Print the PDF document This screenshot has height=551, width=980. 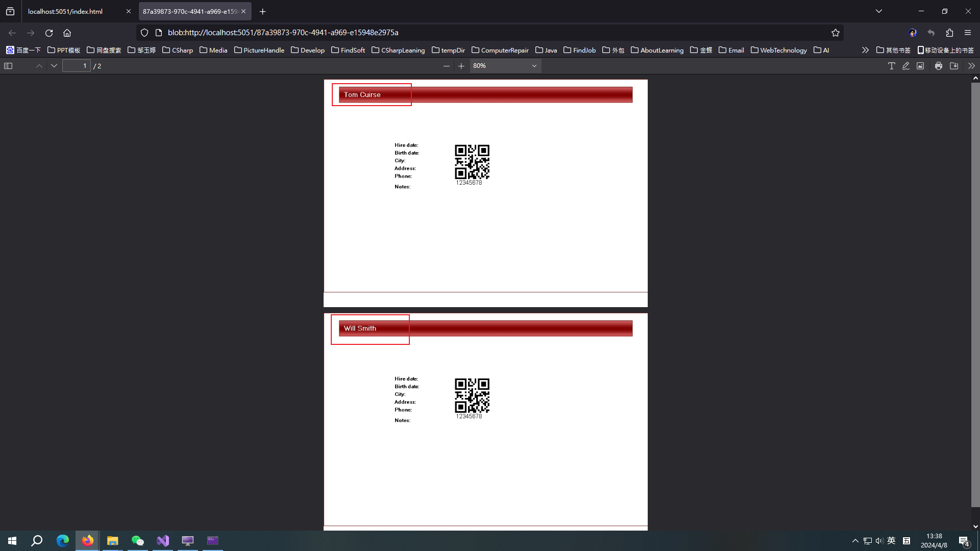tap(939, 66)
